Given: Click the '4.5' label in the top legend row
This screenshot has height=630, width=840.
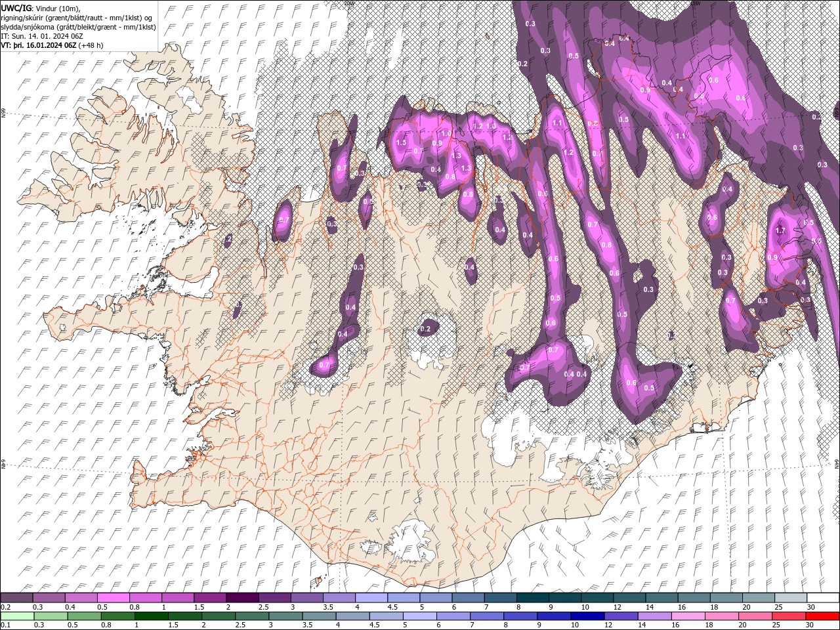Looking at the screenshot, I should [392, 607].
